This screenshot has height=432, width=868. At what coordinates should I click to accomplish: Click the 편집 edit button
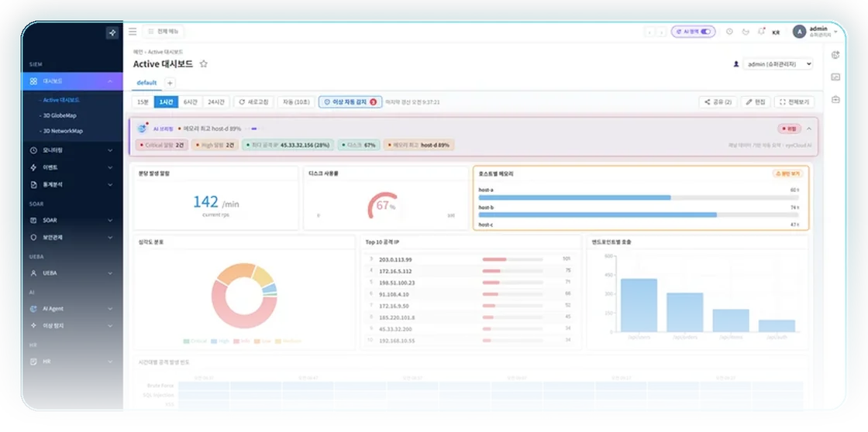756,101
